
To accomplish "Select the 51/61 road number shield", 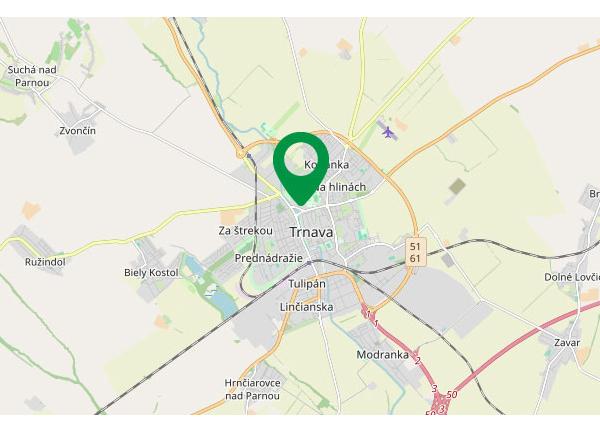I will click(x=415, y=252).
